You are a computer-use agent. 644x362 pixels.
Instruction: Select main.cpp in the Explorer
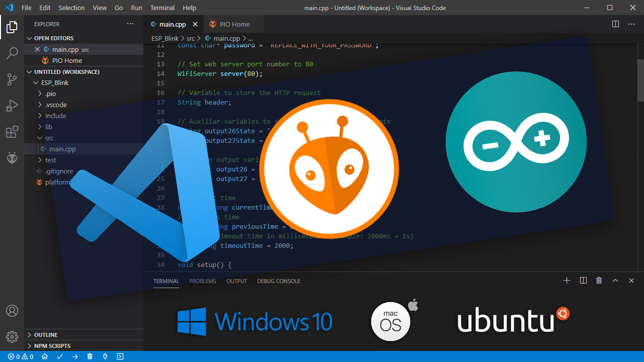coord(63,149)
